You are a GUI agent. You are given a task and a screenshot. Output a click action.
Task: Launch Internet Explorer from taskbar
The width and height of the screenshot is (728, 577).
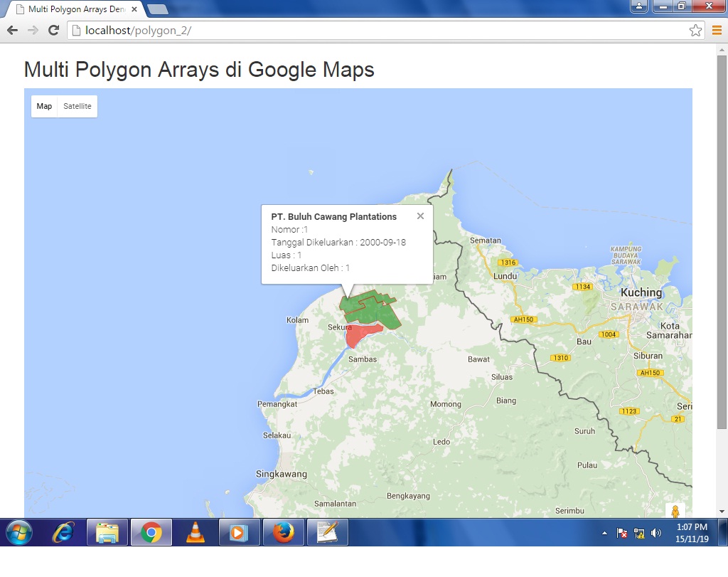point(63,532)
